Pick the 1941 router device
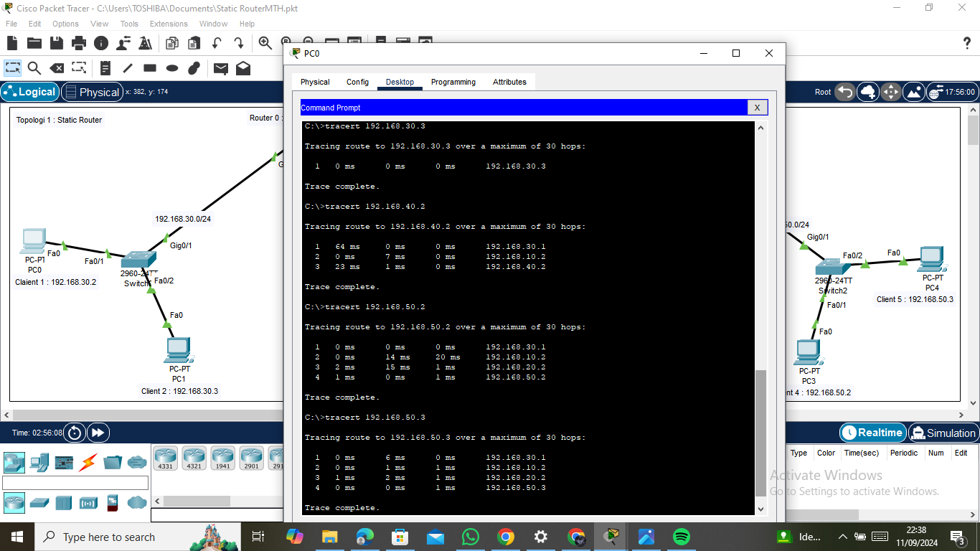The height and width of the screenshot is (551, 980). [x=222, y=458]
